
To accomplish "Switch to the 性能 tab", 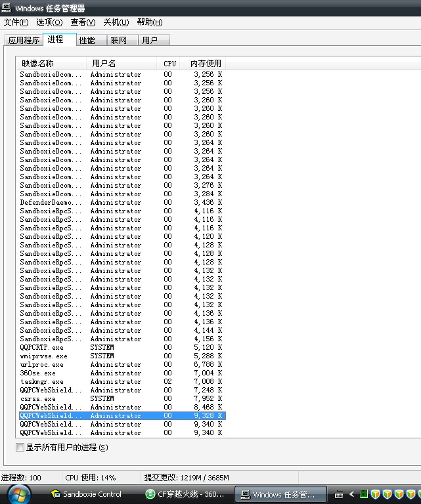I will click(91, 41).
